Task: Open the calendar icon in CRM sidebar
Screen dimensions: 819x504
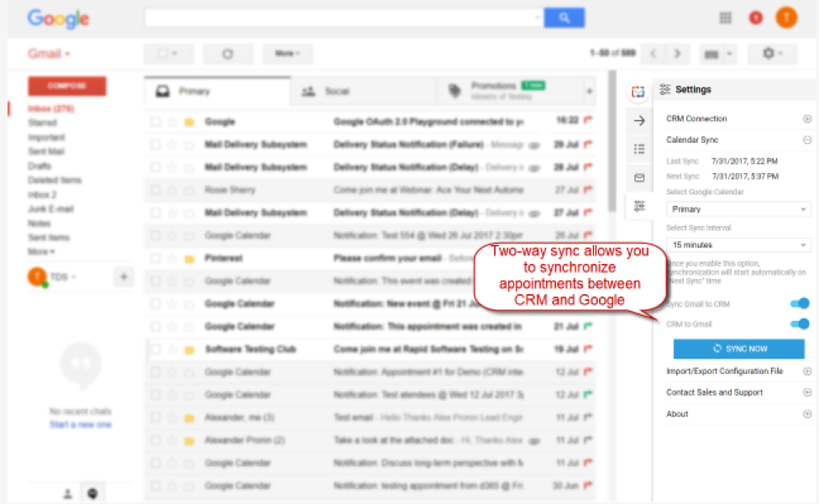Action: pyautogui.click(x=638, y=92)
